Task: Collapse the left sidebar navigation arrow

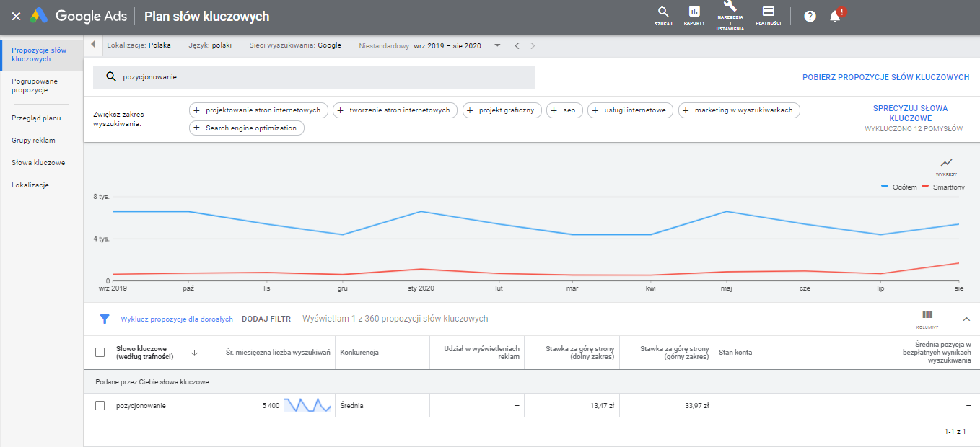Action: (93, 45)
